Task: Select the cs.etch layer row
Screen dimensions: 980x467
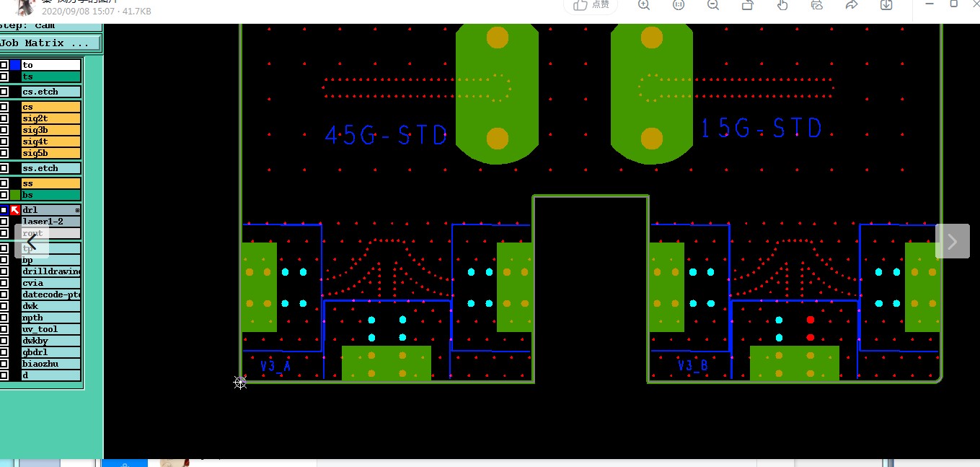Action: coord(51,92)
